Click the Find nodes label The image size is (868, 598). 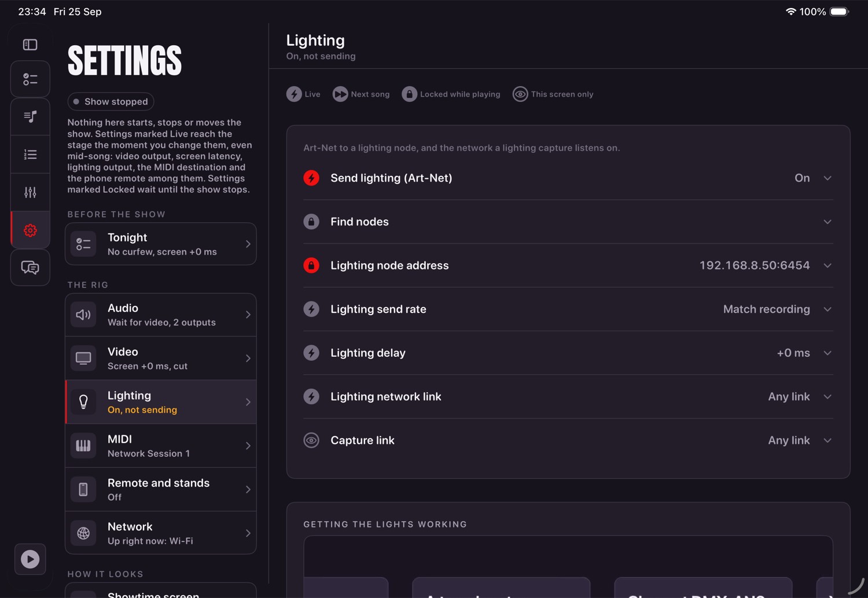pyautogui.click(x=359, y=222)
